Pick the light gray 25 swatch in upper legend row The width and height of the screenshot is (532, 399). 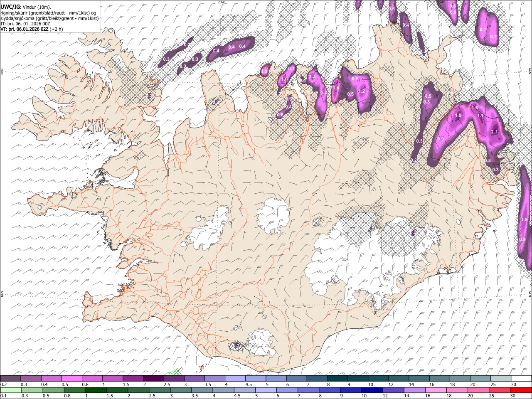[x=501, y=379]
